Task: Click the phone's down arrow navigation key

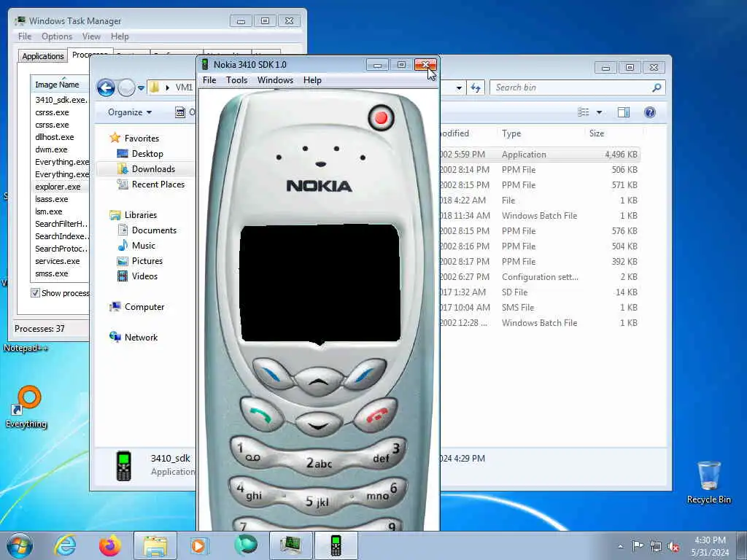Action: click(318, 424)
